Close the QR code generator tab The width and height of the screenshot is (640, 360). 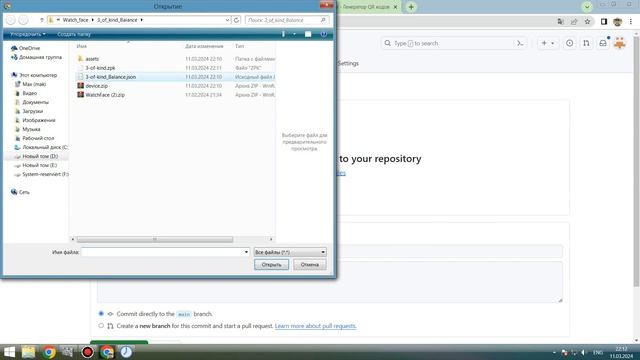[395, 7]
